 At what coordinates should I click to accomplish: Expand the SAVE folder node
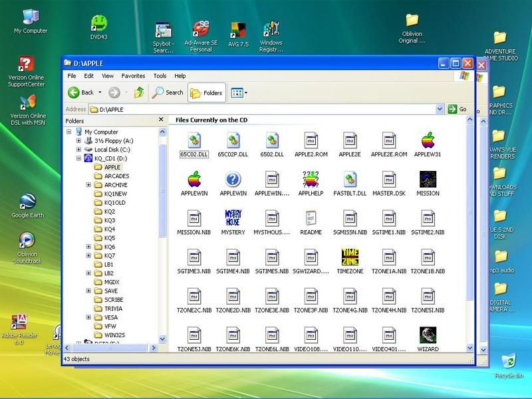point(88,291)
